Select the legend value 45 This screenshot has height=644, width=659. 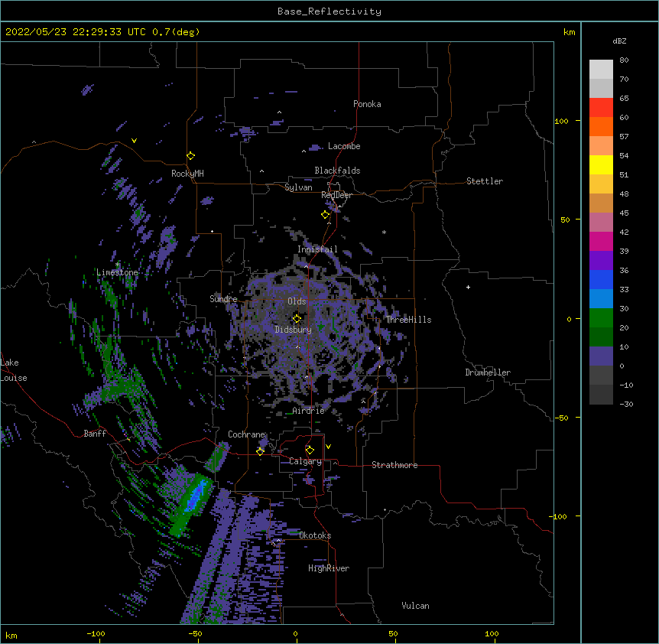click(x=624, y=213)
